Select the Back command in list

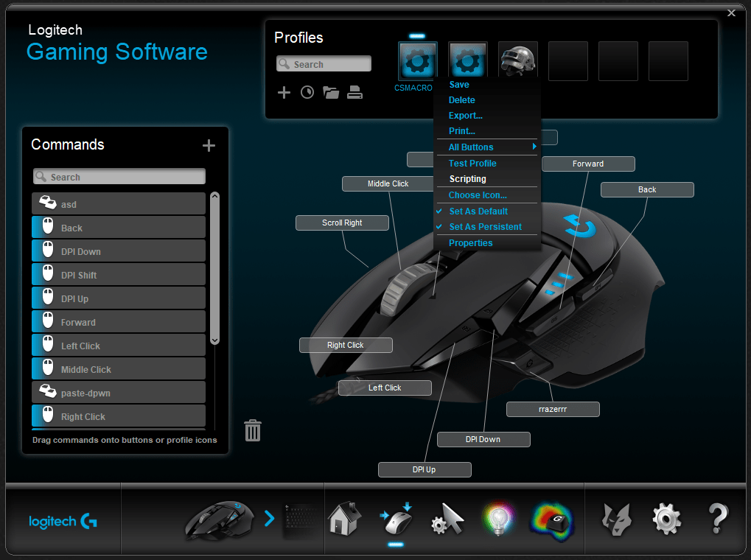click(x=119, y=228)
